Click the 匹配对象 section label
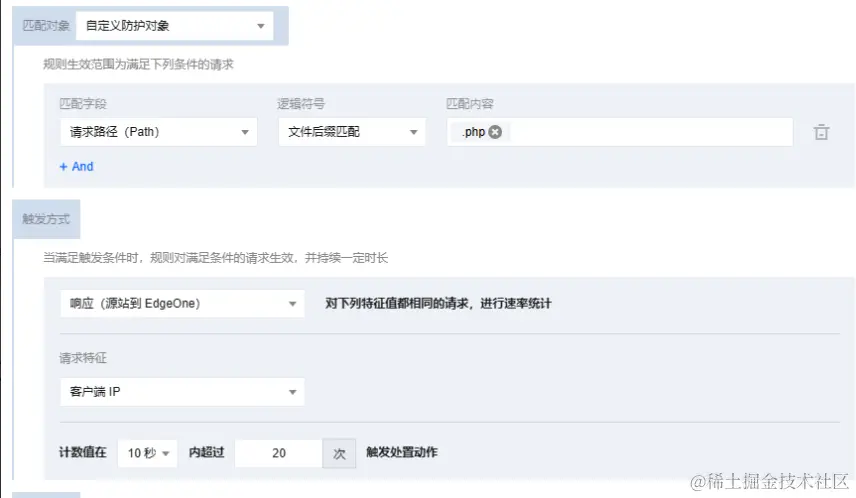Viewport: 856px width, 498px height. [x=46, y=26]
